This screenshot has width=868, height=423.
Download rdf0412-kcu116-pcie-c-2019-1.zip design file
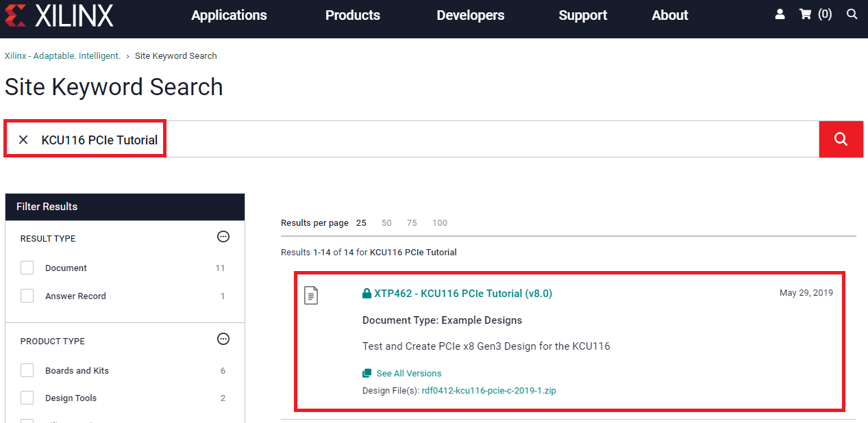488,391
